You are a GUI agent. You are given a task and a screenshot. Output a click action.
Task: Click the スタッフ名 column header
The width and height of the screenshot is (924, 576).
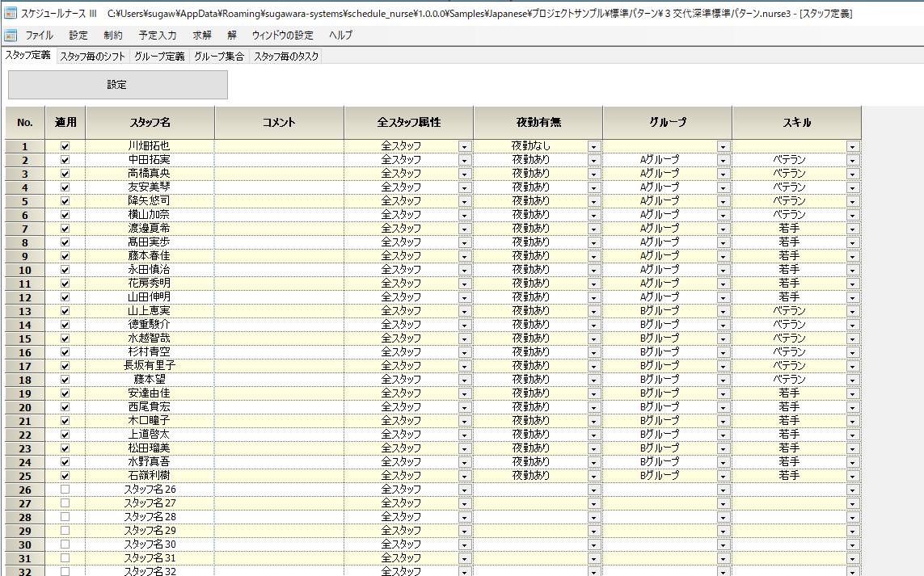pos(150,123)
